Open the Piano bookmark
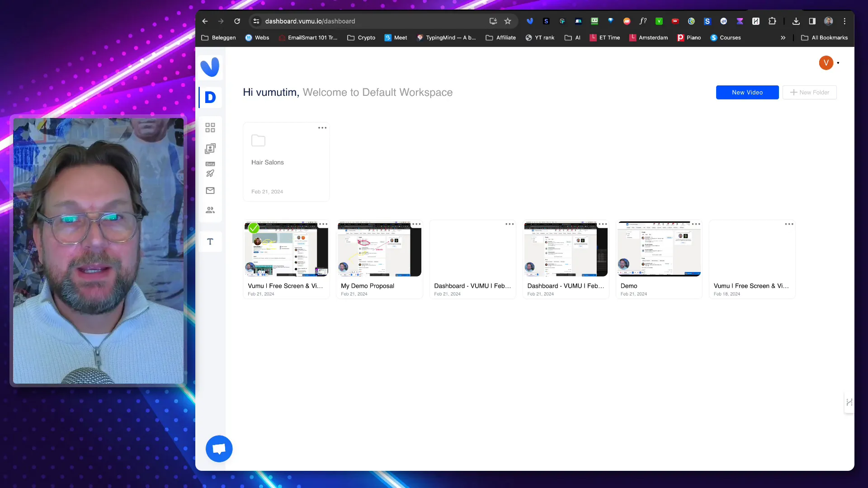The height and width of the screenshot is (488, 868). 689,38
